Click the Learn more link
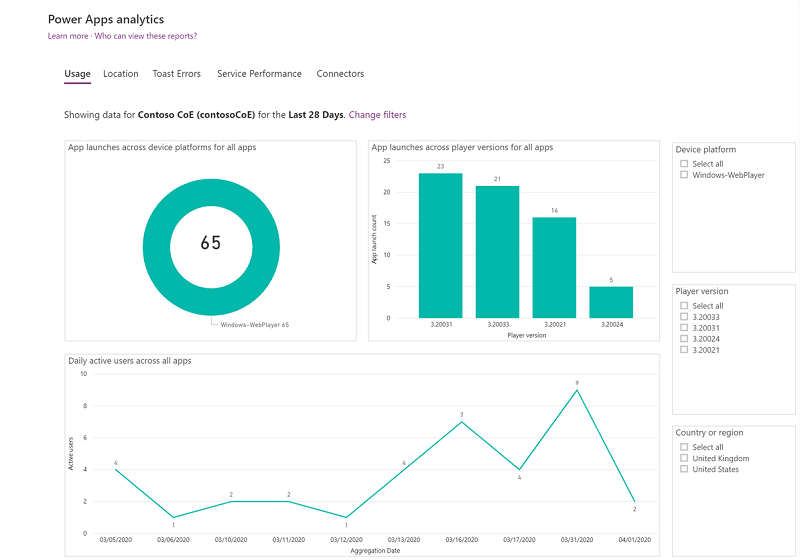Viewport: 800px width, 560px height. coord(68,36)
